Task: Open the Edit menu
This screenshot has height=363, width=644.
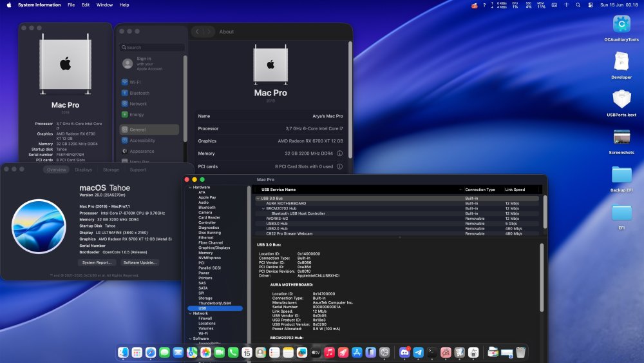Action: [86, 5]
